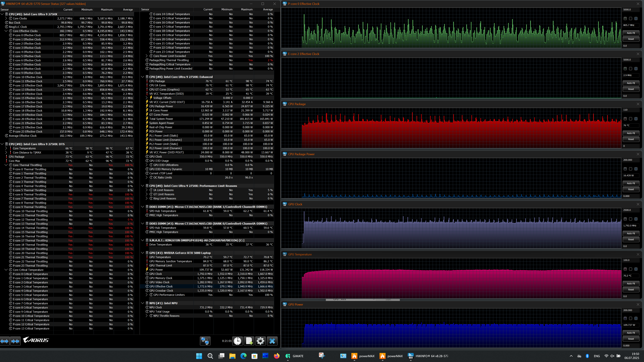Viewport: 644px width, 362px height.
Task: Expand the Core Temperatures group
Action: tap(6, 148)
